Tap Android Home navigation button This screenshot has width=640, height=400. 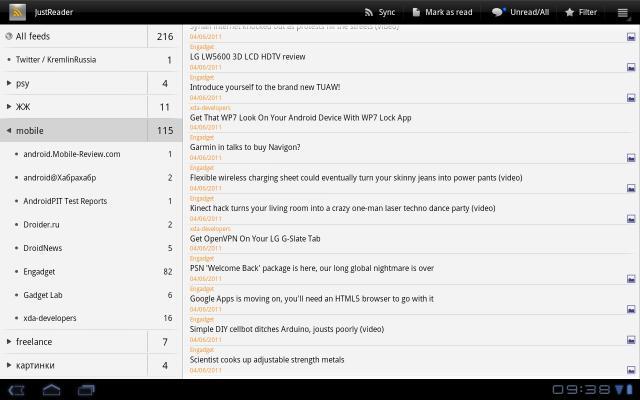coord(51,390)
